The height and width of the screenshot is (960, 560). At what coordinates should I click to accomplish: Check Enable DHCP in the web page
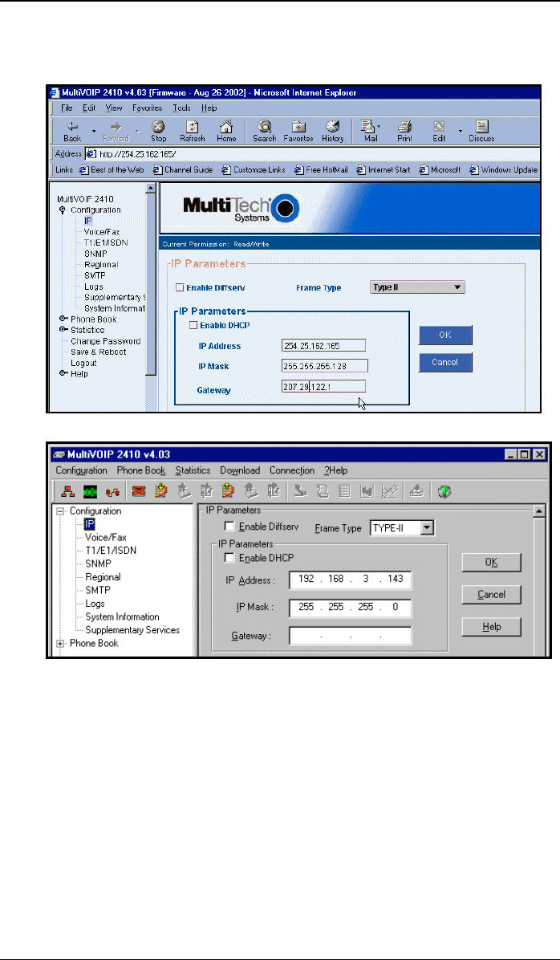coord(193,326)
